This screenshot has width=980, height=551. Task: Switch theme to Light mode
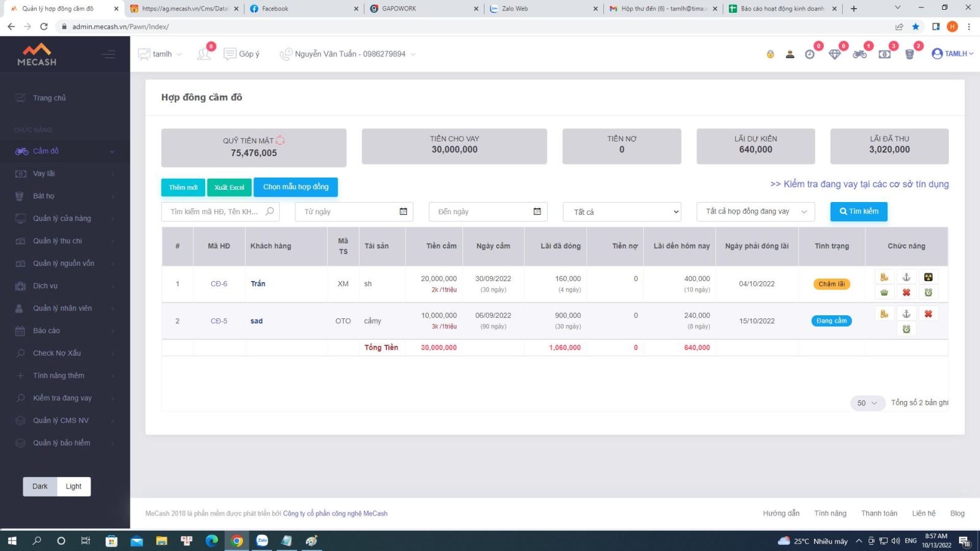(x=73, y=487)
